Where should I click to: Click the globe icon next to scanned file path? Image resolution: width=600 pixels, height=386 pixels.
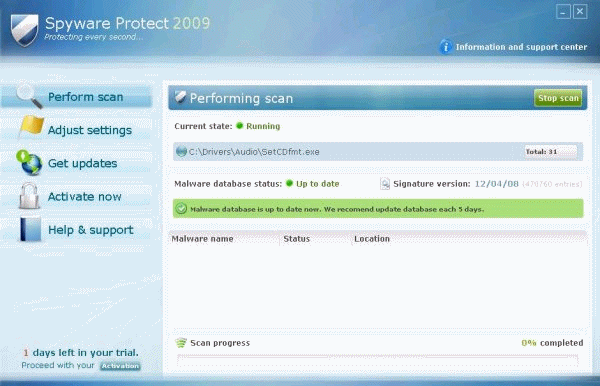[181, 151]
